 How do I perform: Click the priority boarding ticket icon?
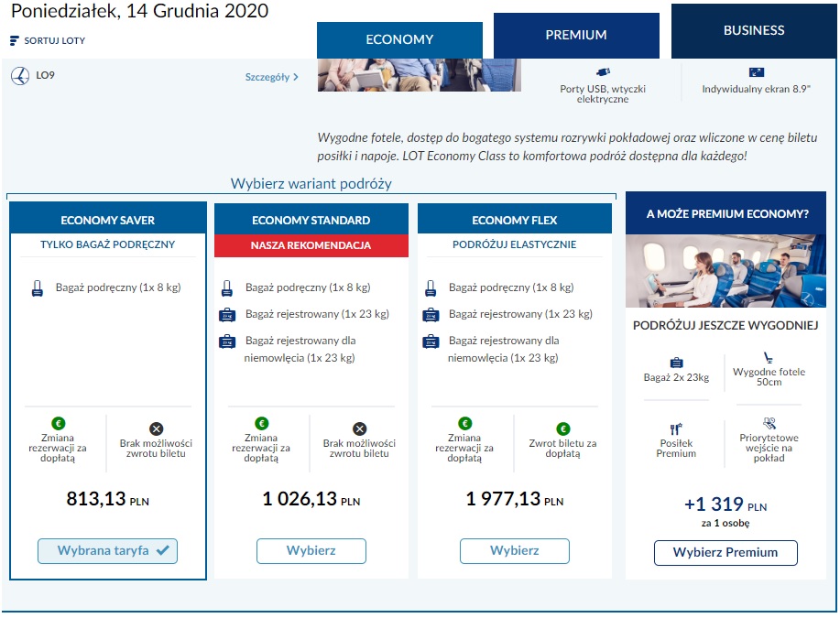pyautogui.click(x=769, y=424)
